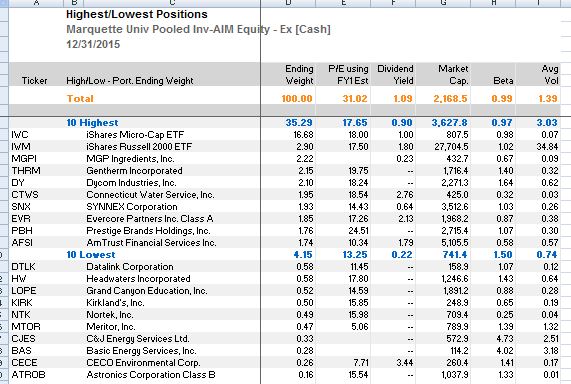This screenshot has height=384, width=571.
Task: Select CJES beta value 4.73
Action: tap(505, 339)
